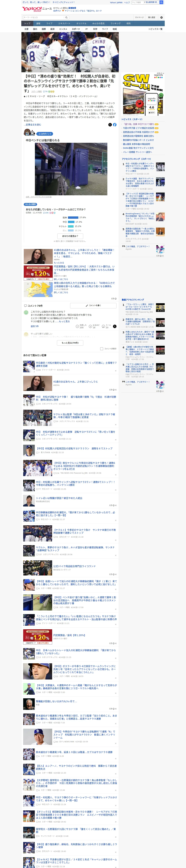This screenshot has width=186, height=868.
Task: Expand replies 返信 5件
Action: (x=35, y=326)
